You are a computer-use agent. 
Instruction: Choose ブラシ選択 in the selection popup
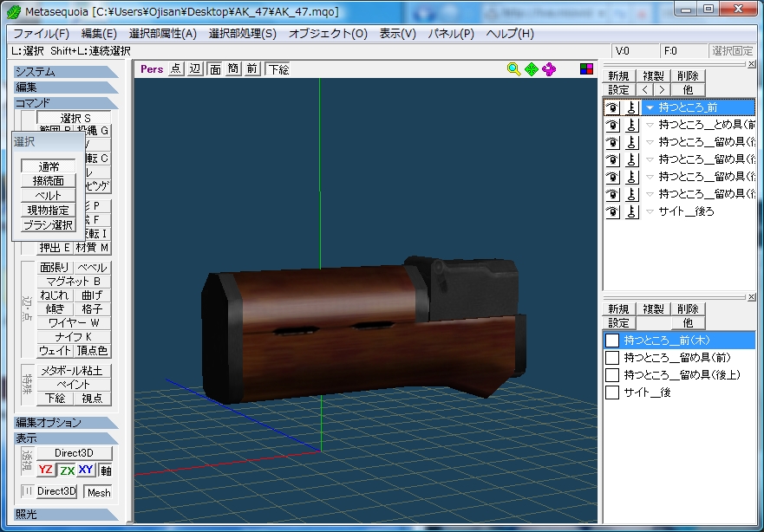pyautogui.click(x=49, y=224)
